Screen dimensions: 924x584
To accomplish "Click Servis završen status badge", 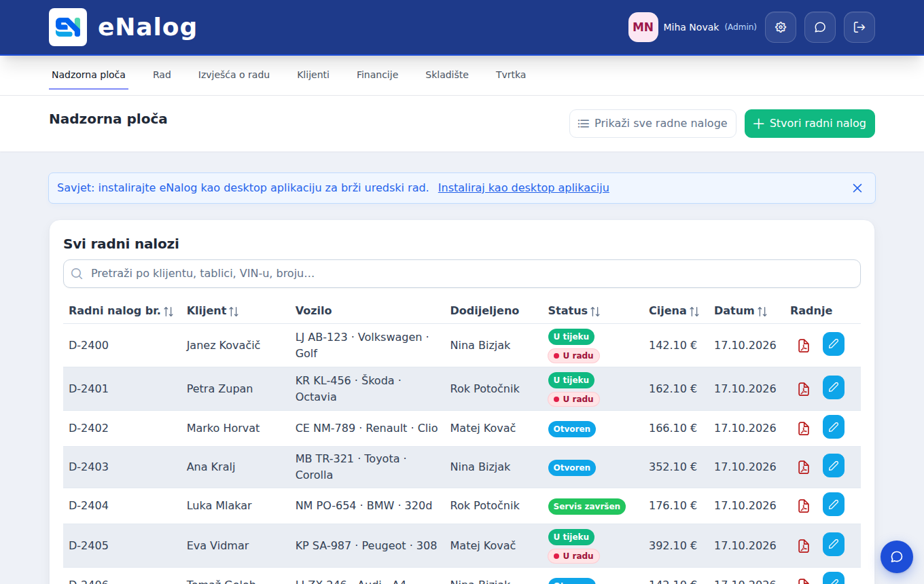I will pos(587,507).
